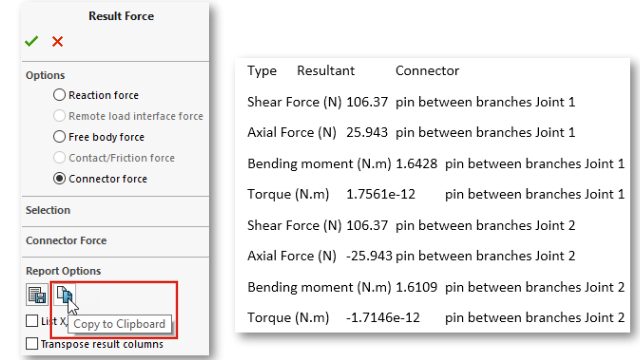Cancel Result Force with red X
Viewport: 640px width, 360px height.
58,41
